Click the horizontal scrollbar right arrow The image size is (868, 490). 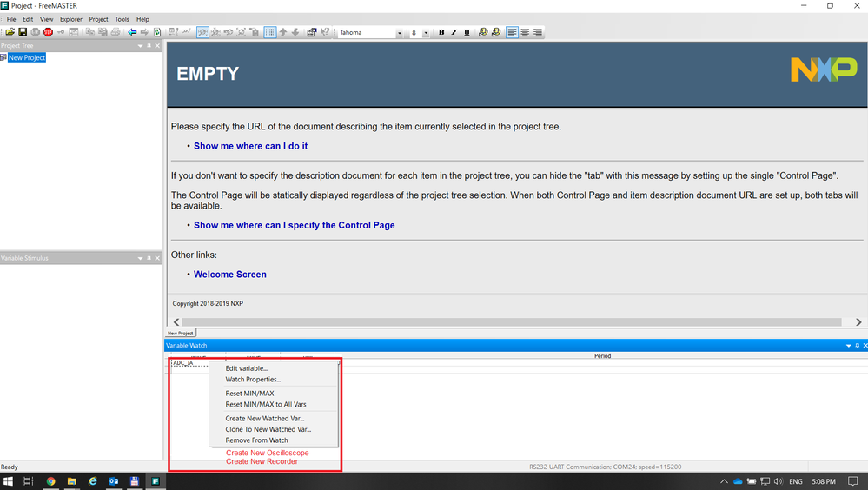pyautogui.click(x=858, y=321)
